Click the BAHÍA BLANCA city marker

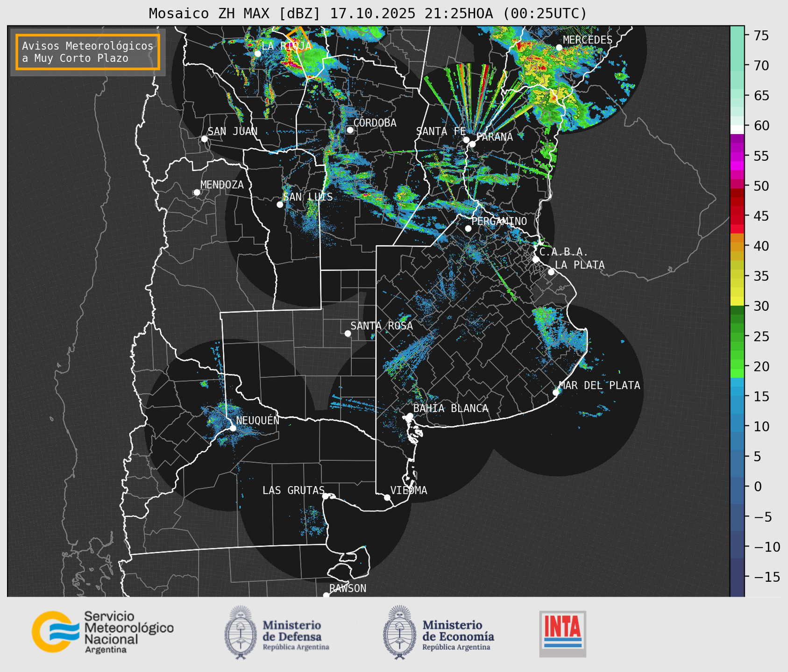point(410,416)
